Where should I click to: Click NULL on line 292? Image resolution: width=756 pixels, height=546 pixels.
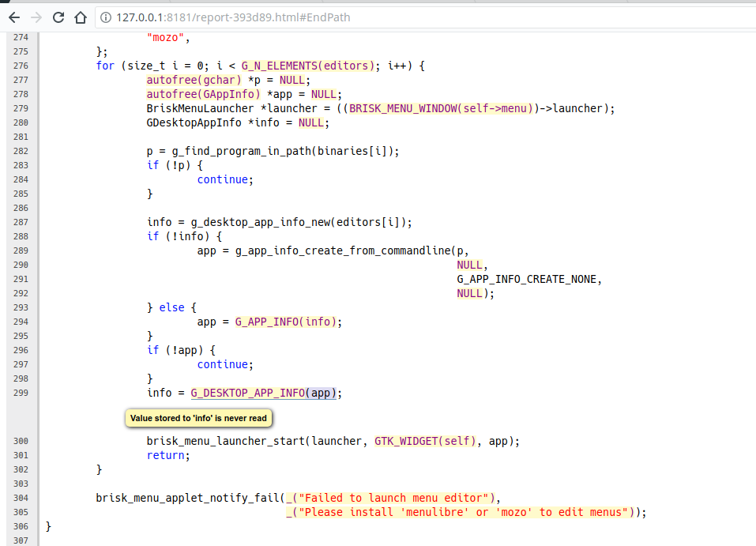469,293
